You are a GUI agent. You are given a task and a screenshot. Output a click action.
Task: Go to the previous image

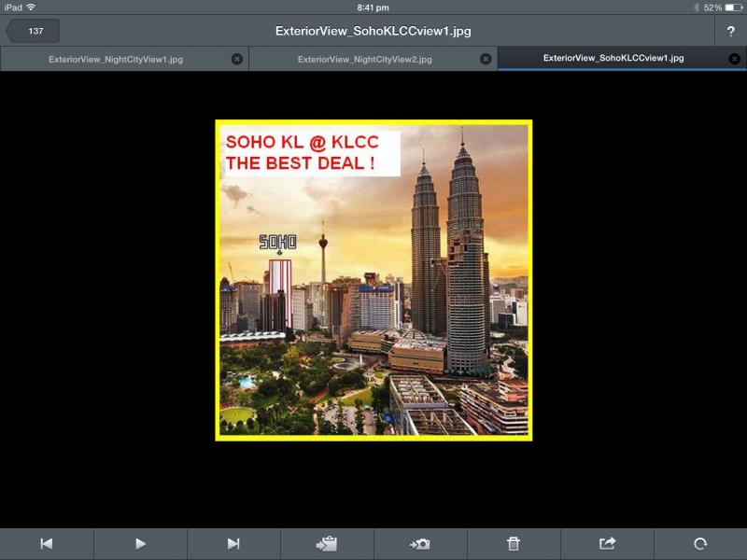pos(46,543)
